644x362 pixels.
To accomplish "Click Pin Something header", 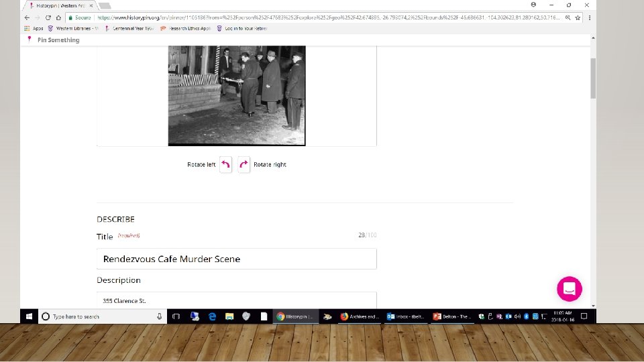I will point(58,40).
